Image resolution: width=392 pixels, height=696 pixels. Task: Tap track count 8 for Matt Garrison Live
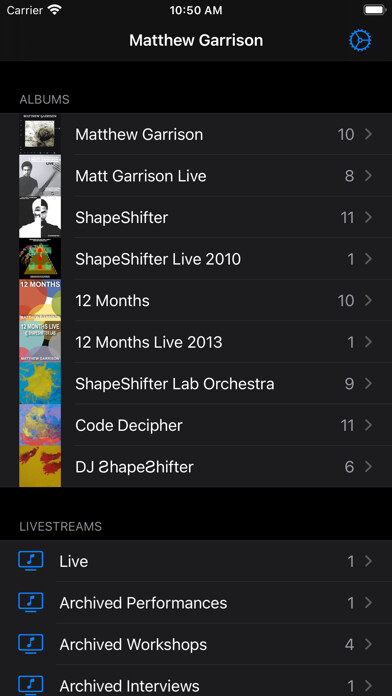pos(349,176)
